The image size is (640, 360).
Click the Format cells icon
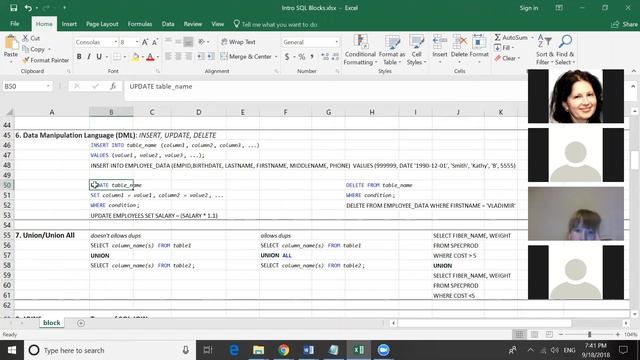(479, 41)
